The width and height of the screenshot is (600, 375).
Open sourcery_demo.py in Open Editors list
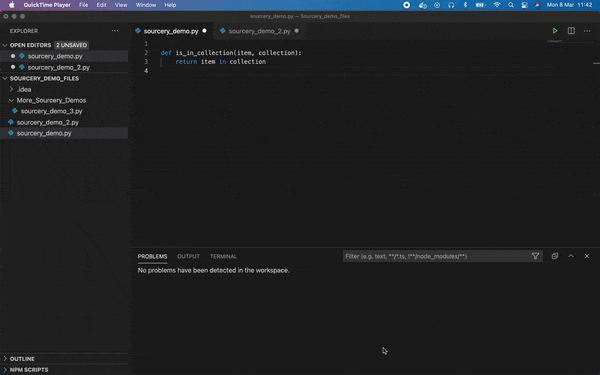[x=55, y=56]
